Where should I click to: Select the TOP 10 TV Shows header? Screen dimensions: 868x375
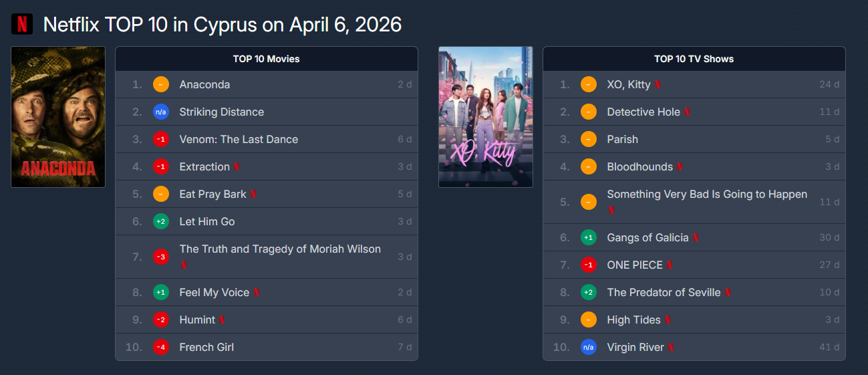[x=694, y=59]
